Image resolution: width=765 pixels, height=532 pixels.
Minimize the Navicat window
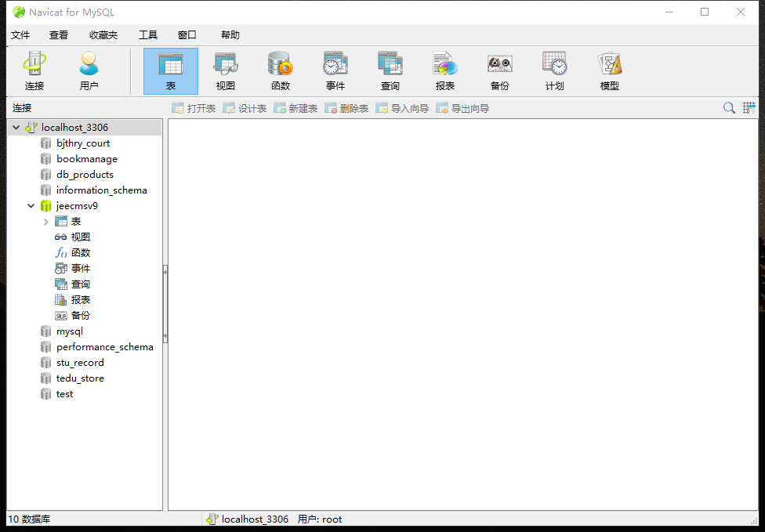pyautogui.click(x=669, y=13)
